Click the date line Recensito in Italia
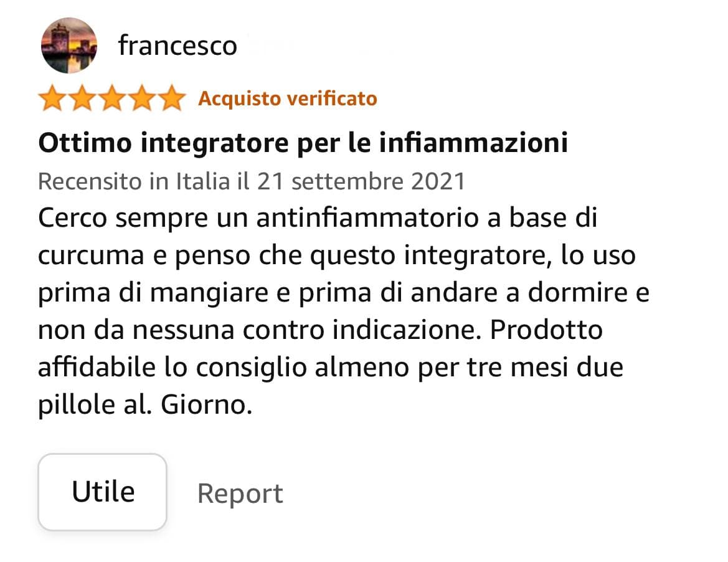728x562 pixels. [x=252, y=181]
